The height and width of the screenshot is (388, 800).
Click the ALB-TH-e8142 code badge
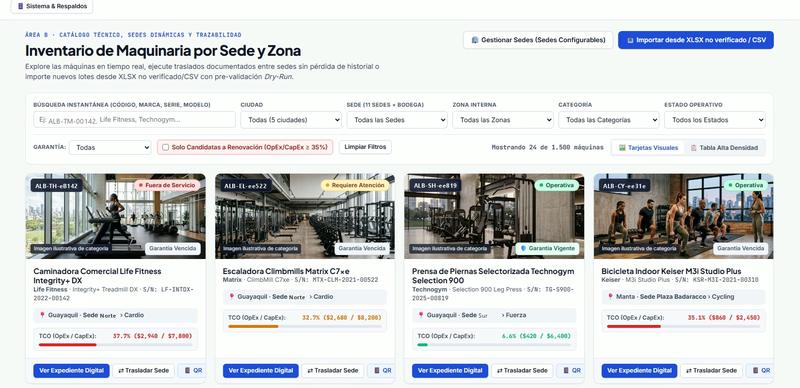pyautogui.click(x=57, y=186)
